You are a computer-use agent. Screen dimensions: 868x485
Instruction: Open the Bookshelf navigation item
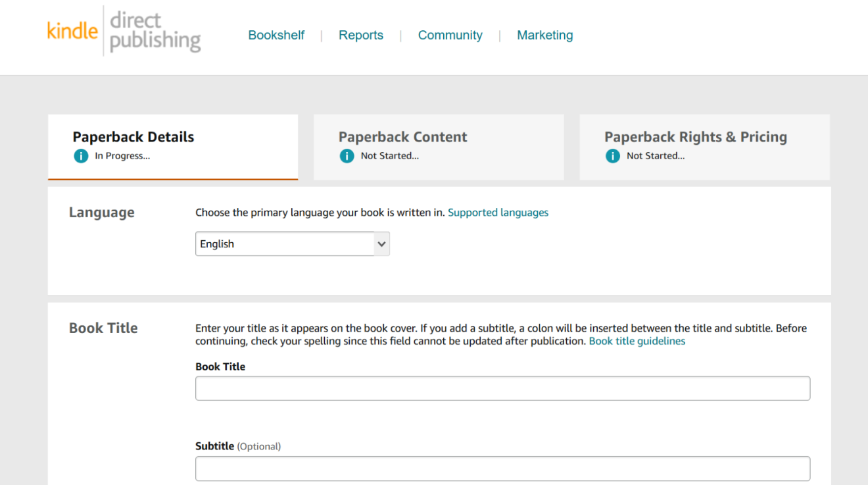pos(276,36)
